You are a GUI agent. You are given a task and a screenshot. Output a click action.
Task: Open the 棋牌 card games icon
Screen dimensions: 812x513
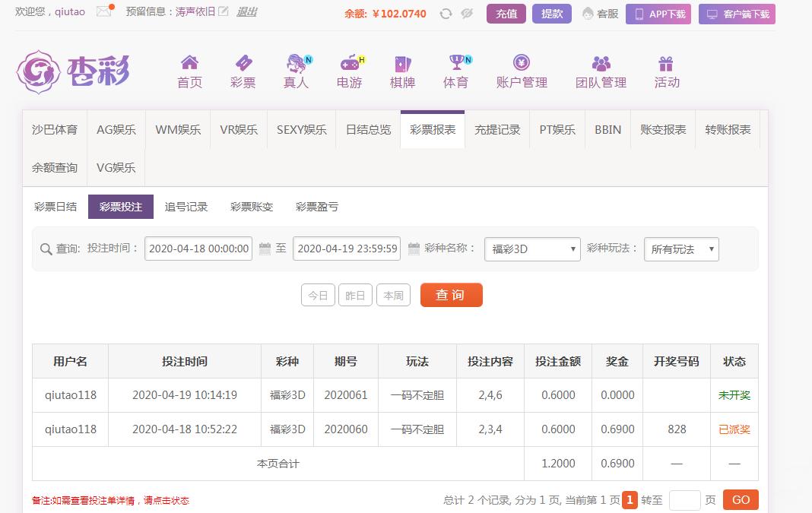[x=402, y=63]
